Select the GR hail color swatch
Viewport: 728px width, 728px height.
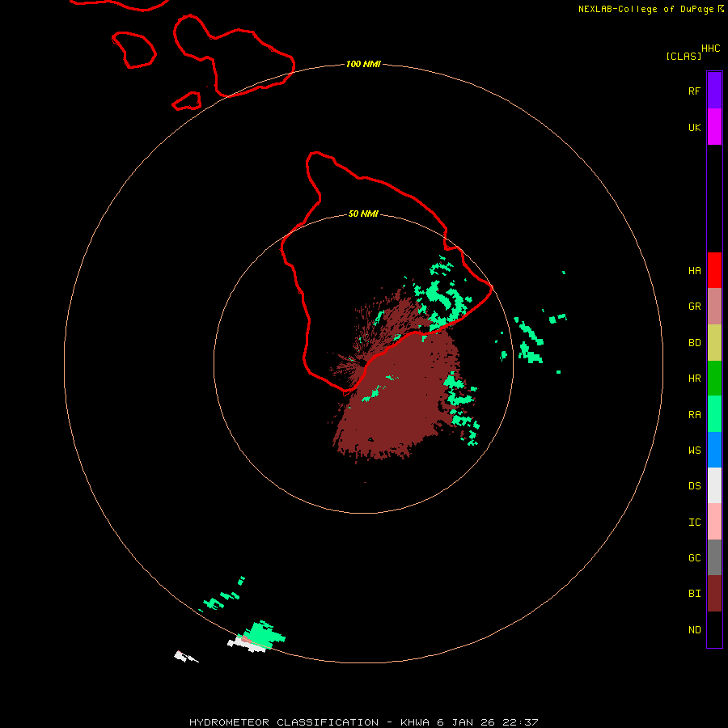pos(714,307)
